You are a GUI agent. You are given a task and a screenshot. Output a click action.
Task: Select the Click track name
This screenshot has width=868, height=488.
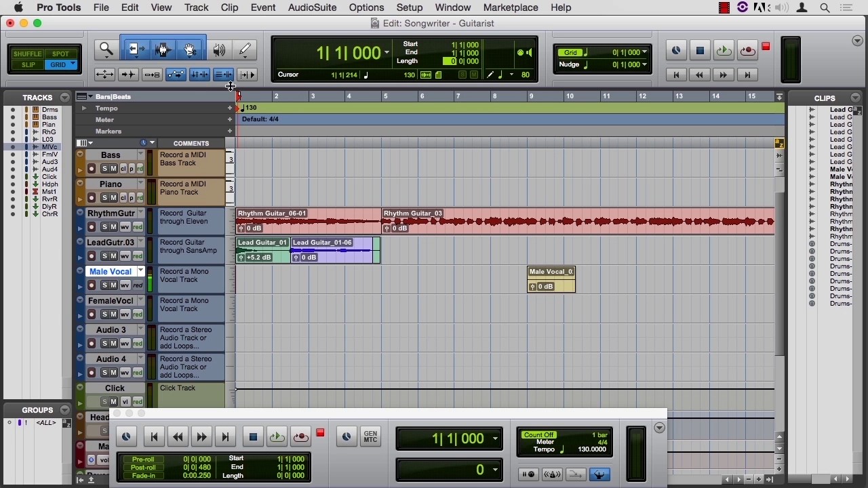(115, 388)
